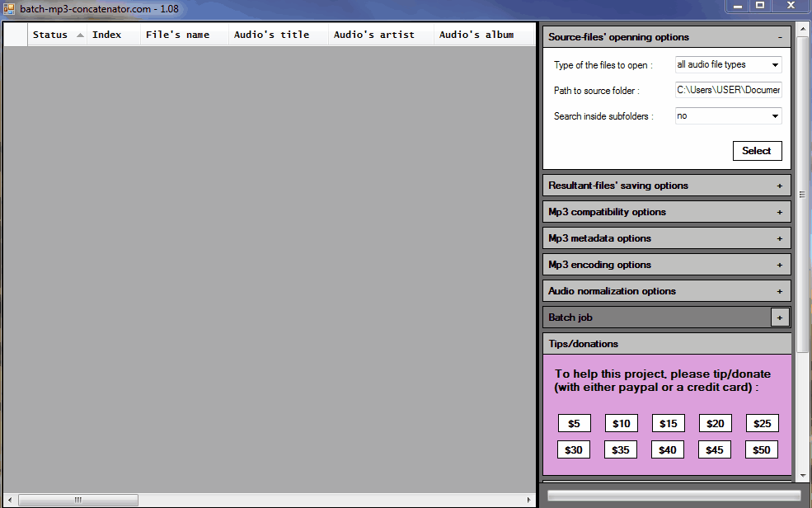812x508 pixels.
Task: Expand the Batch job section
Action: (779, 317)
